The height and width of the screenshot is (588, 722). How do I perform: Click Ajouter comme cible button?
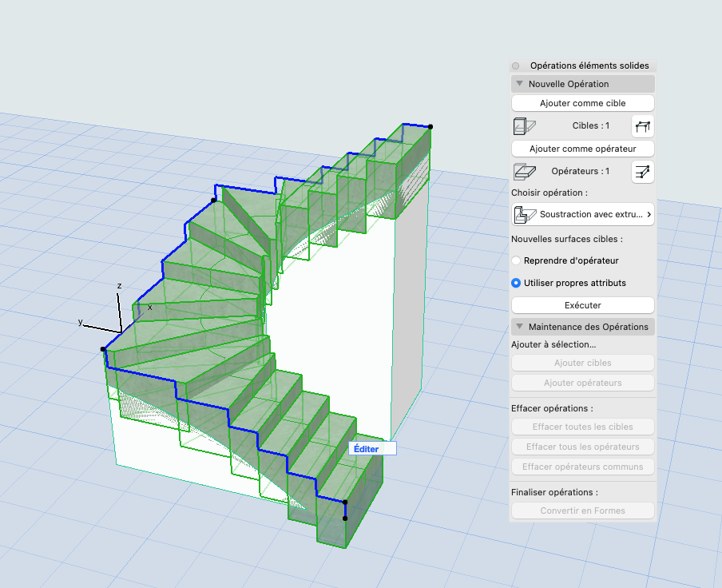point(583,103)
